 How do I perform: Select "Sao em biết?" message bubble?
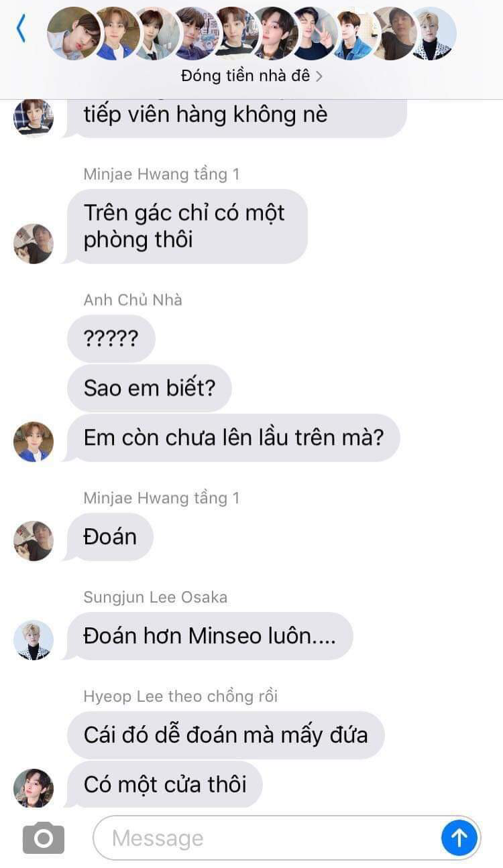tap(150, 388)
